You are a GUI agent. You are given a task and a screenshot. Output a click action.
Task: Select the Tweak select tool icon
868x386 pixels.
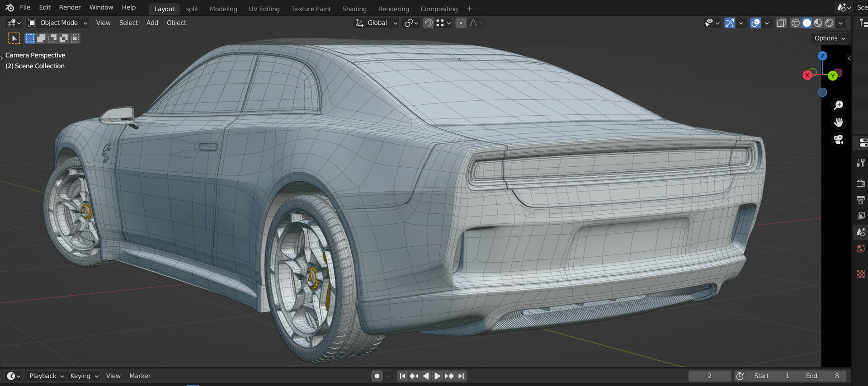click(14, 38)
